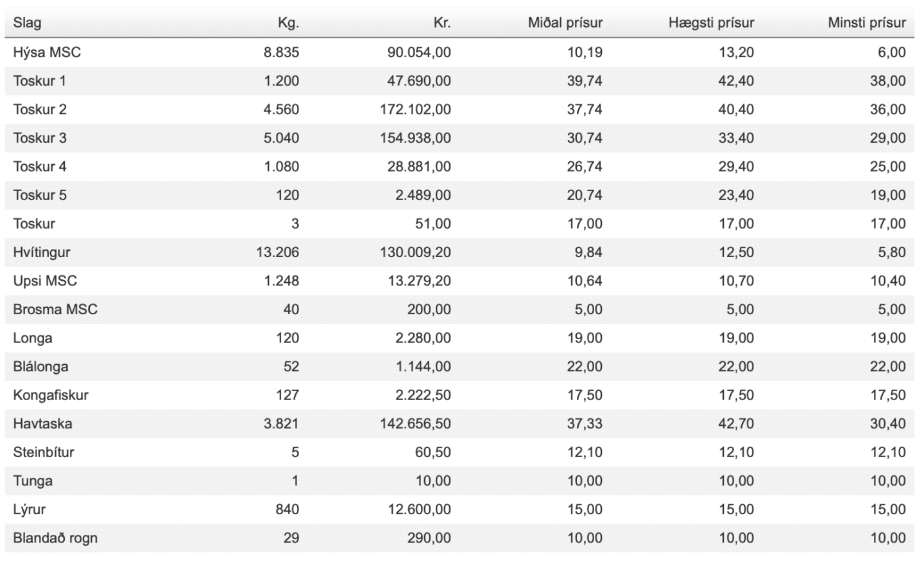This screenshot has width=924, height=563.
Task: Click the Hvítingur species name
Action: pyautogui.click(x=42, y=252)
